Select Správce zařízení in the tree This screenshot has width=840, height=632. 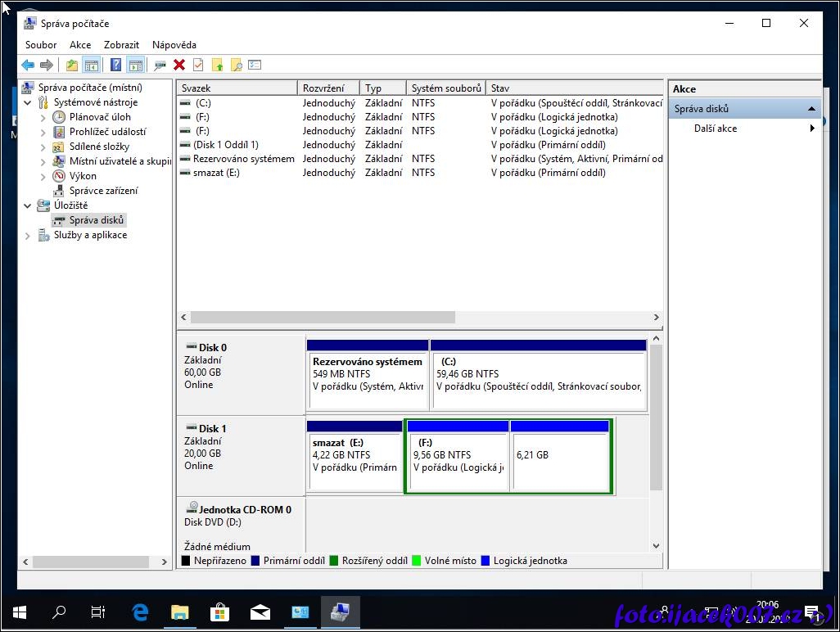coord(103,191)
